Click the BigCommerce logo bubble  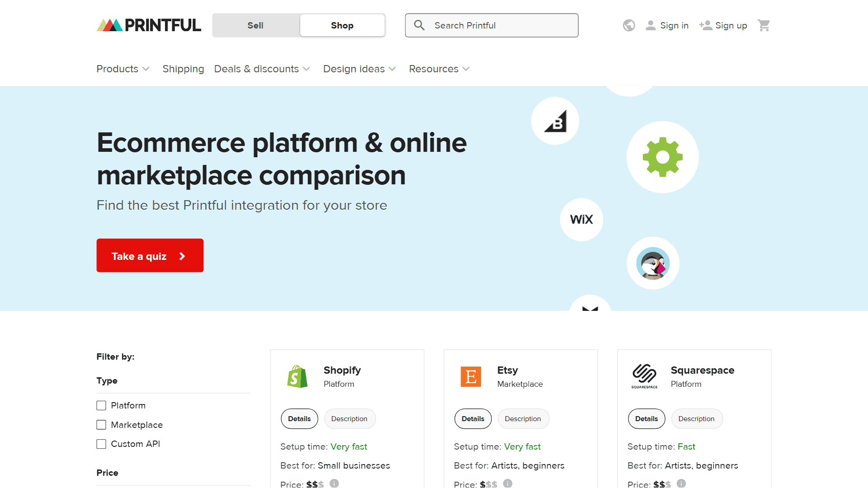tap(555, 121)
